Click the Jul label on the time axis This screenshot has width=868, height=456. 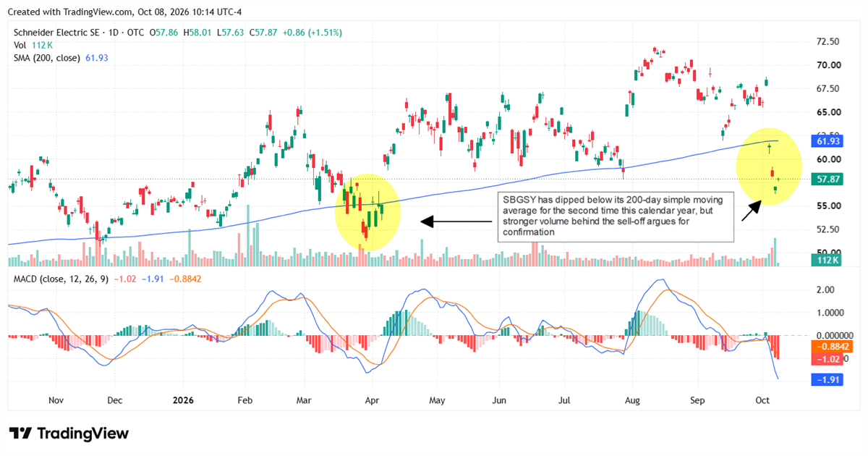tap(564, 400)
